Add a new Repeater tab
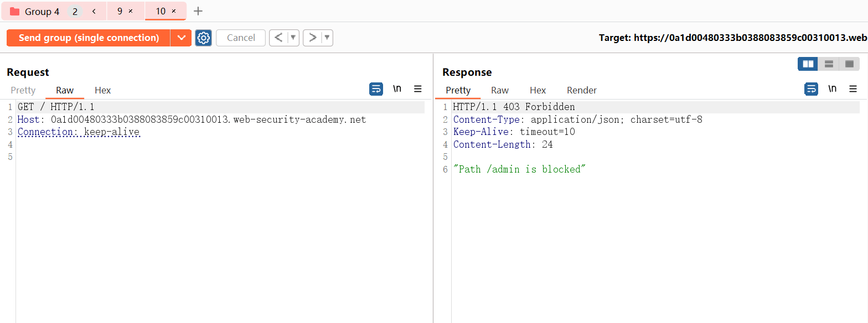This screenshot has width=868, height=323. pyautogui.click(x=198, y=11)
